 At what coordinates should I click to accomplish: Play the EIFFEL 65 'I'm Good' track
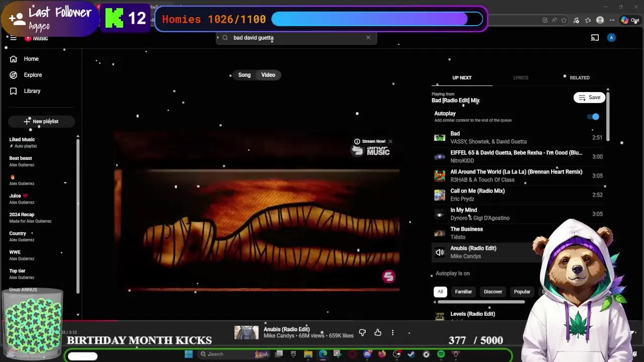(518, 156)
